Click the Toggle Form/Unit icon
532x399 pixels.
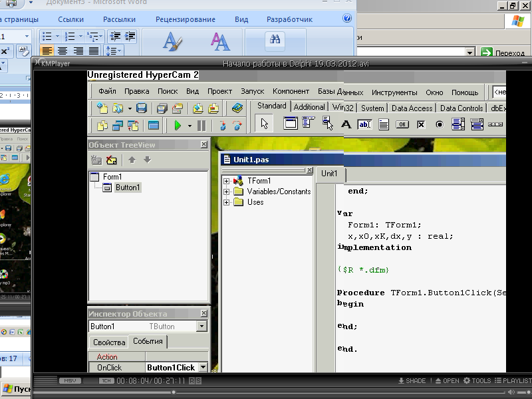[134, 126]
